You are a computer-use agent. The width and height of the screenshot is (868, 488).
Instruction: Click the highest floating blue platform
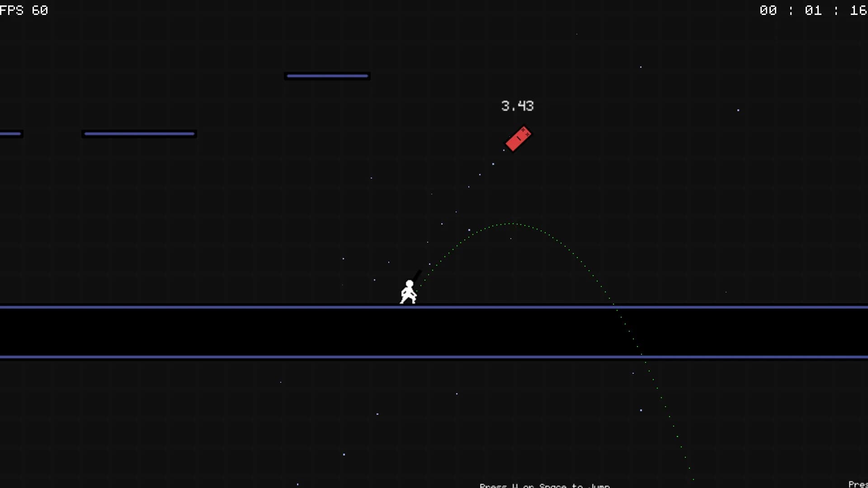coord(327,76)
